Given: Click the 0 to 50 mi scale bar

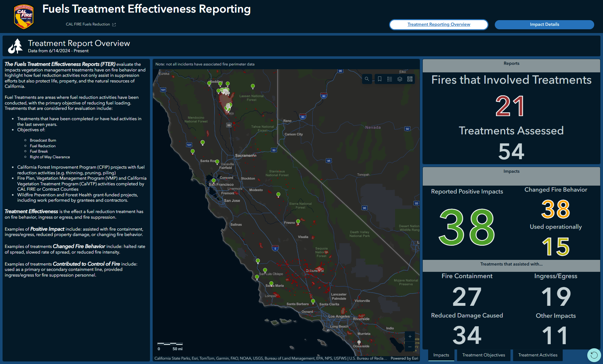Looking at the screenshot, I should point(170,346).
